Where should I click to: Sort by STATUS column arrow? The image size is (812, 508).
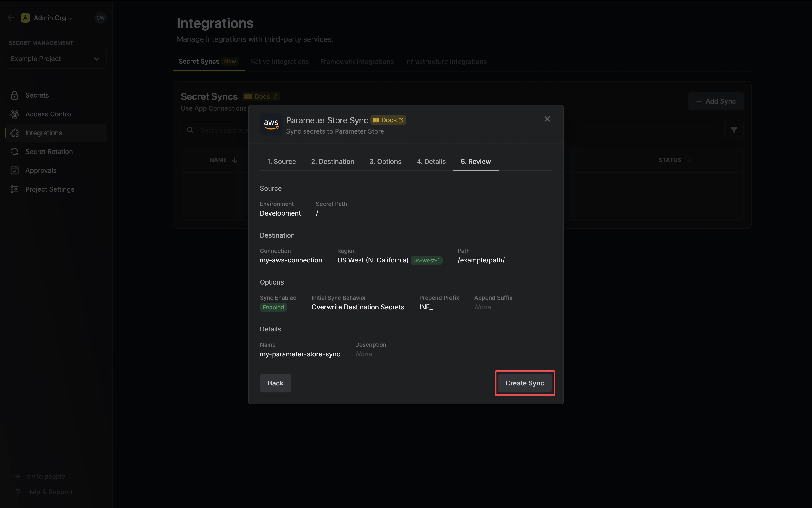(689, 160)
